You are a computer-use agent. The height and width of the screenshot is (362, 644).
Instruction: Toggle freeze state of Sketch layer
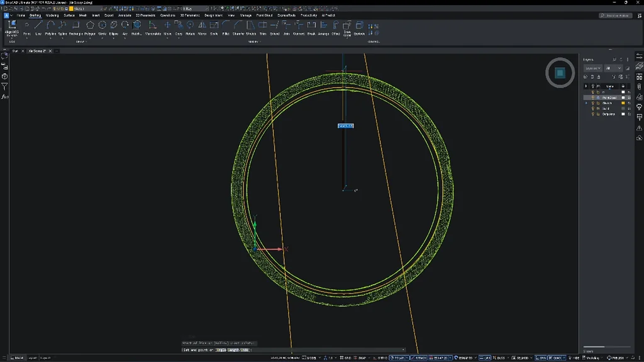pos(598,103)
